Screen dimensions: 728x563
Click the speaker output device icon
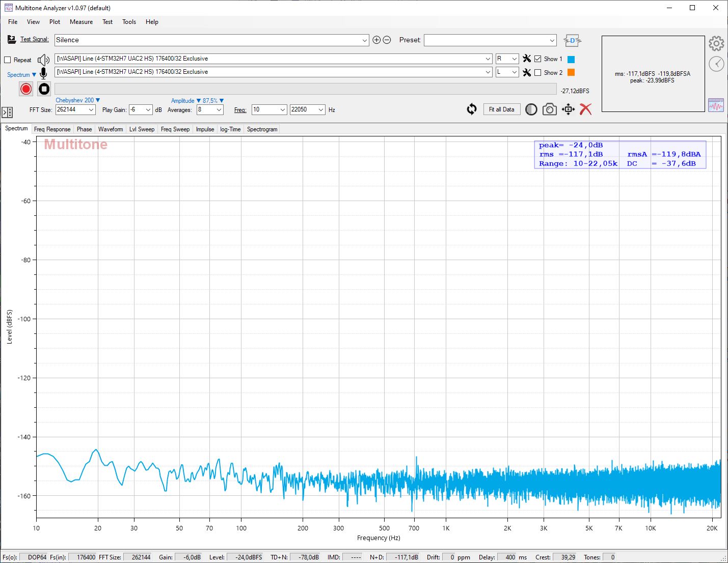point(43,60)
